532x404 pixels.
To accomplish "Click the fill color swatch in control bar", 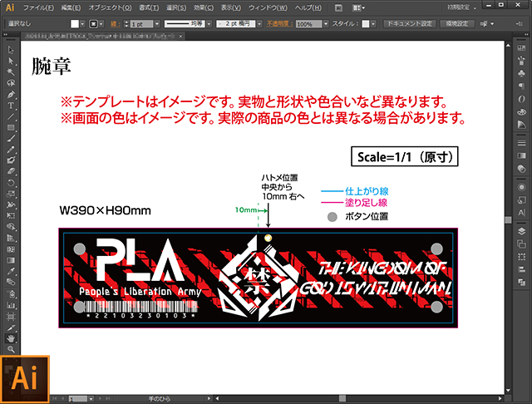I will 75,24.
